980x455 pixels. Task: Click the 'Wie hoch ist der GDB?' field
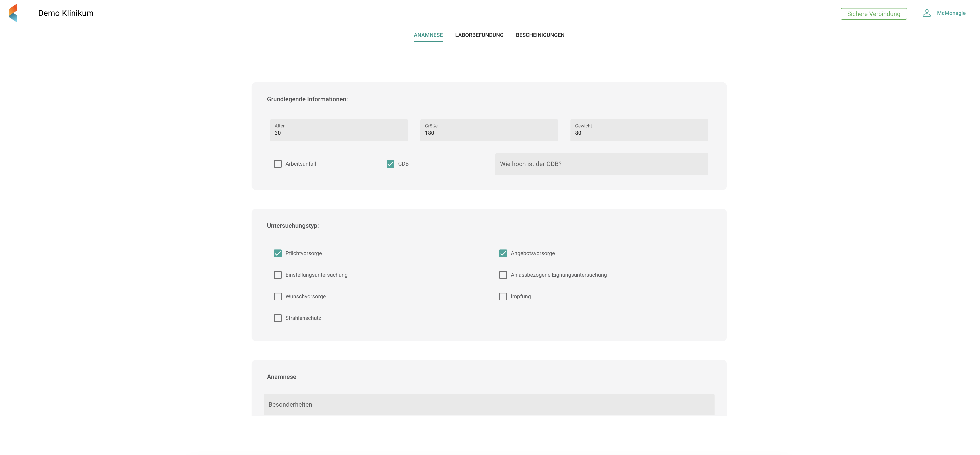(602, 164)
